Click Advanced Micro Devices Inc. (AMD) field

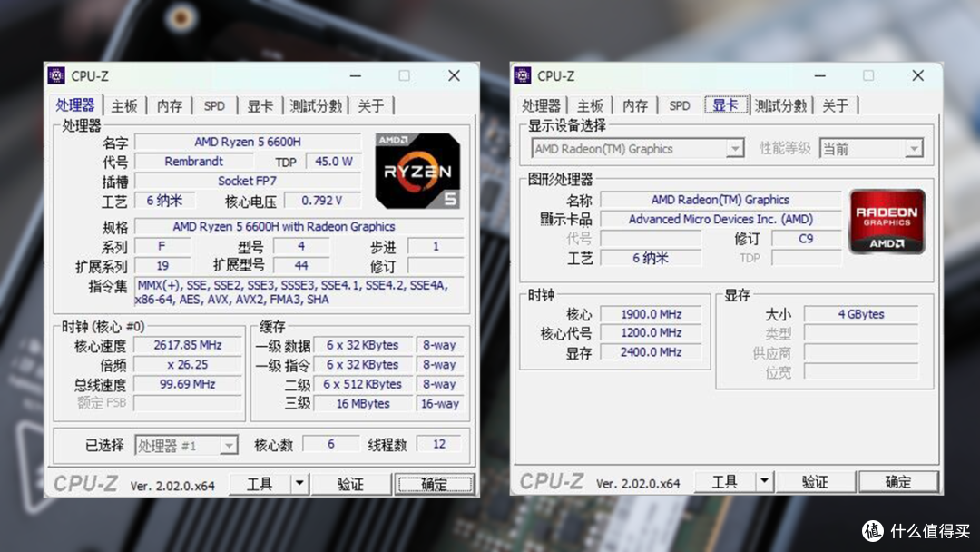click(720, 219)
